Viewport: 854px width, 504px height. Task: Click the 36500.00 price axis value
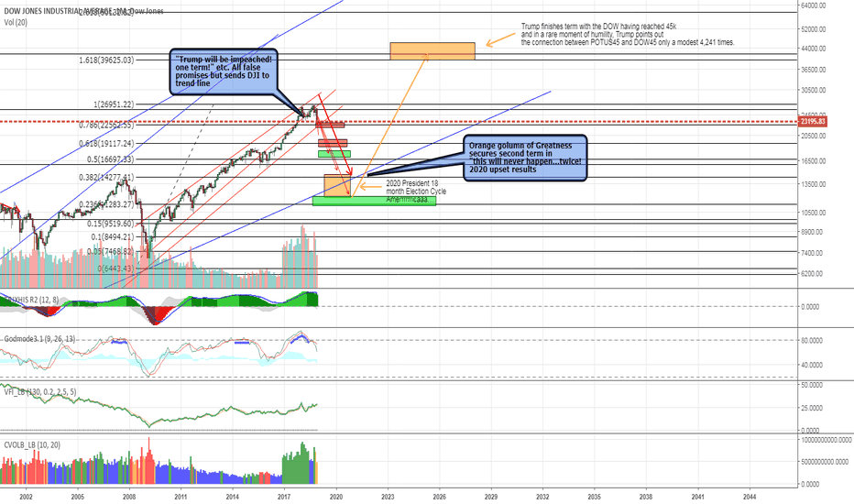pos(814,70)
